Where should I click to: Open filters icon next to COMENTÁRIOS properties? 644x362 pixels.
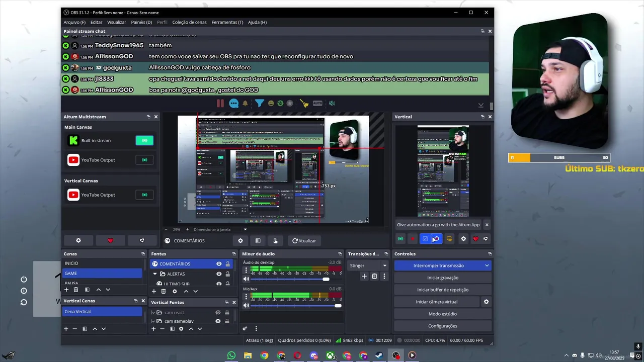pyautogui.click(x=258, y=241)
